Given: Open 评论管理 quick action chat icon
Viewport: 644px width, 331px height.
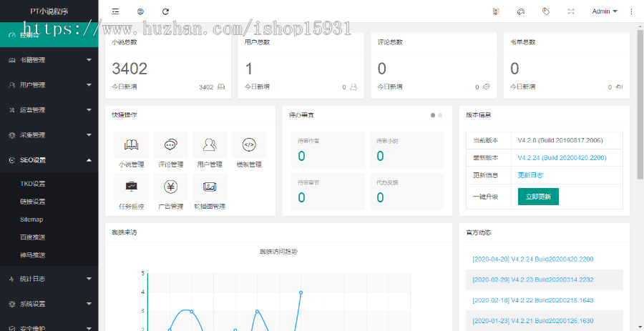Looking at the screenshot, I should pos(170,145).
